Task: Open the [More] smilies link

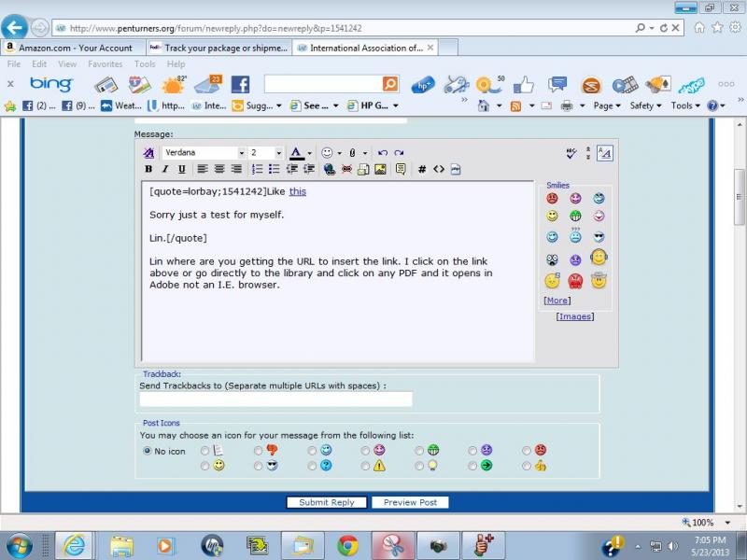Action: point(557,301)
